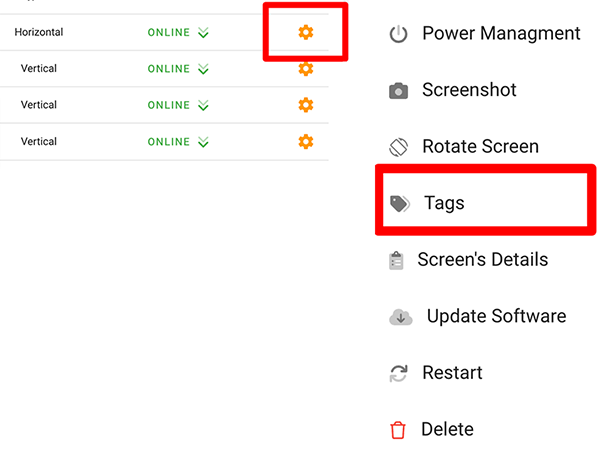Screen dimensions: 600x462
Task: Choose Rotate Screen from the menu
Action: [480, 146]
